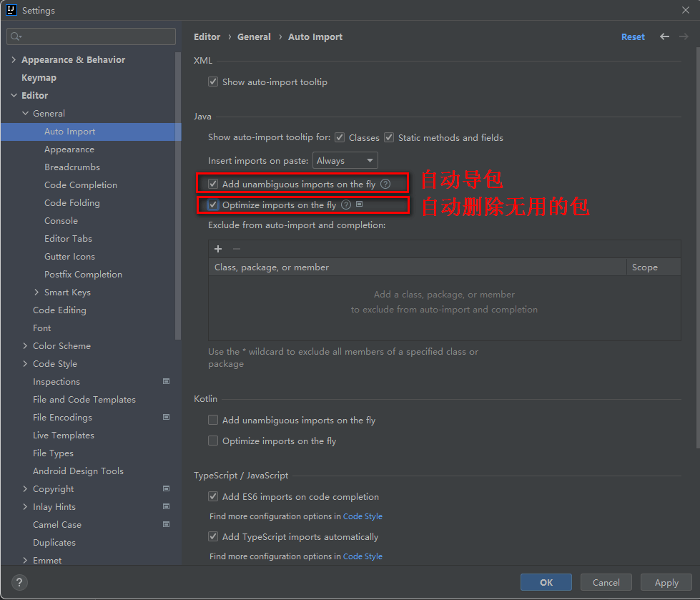
Task: Click the OK button
Action: (546, 582)
